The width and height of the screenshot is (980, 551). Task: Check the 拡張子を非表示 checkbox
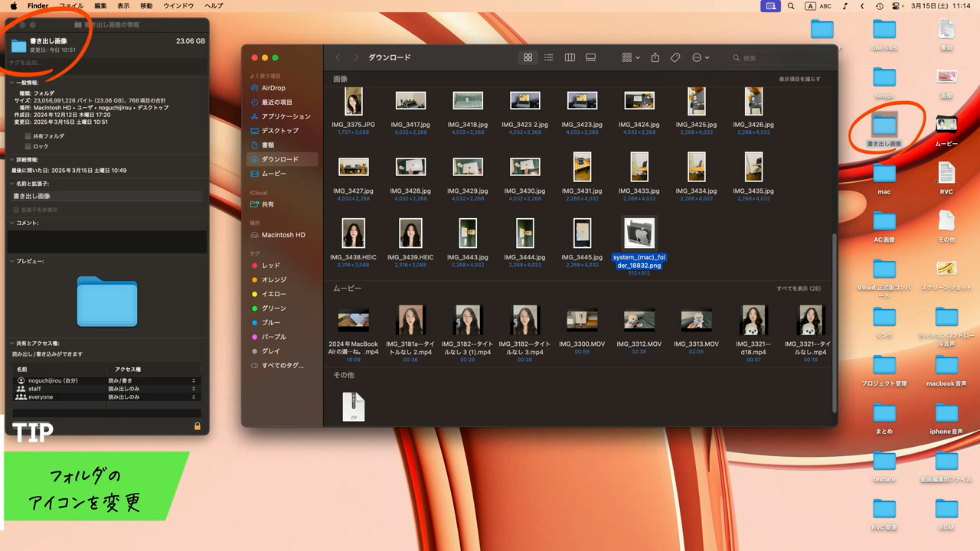coord(16,210)
